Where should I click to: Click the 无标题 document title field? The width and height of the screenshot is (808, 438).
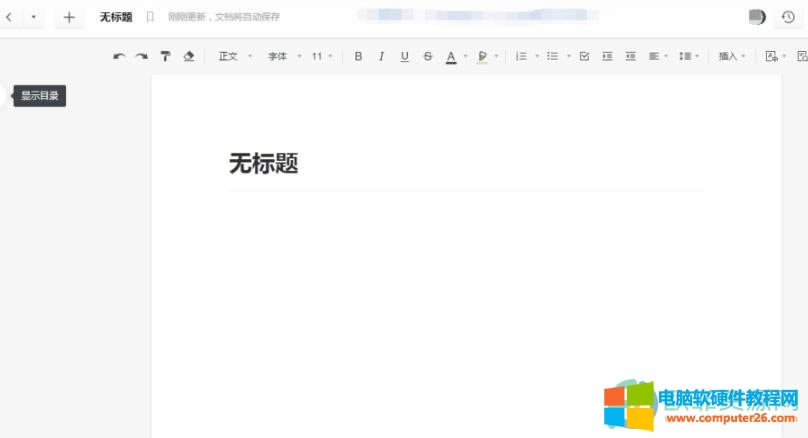coord(264,164)
